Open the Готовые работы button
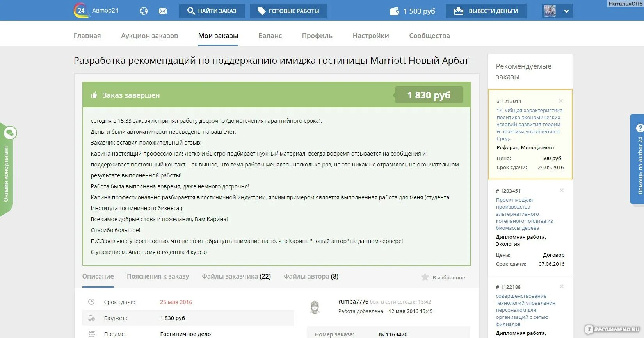 [288, 11]
